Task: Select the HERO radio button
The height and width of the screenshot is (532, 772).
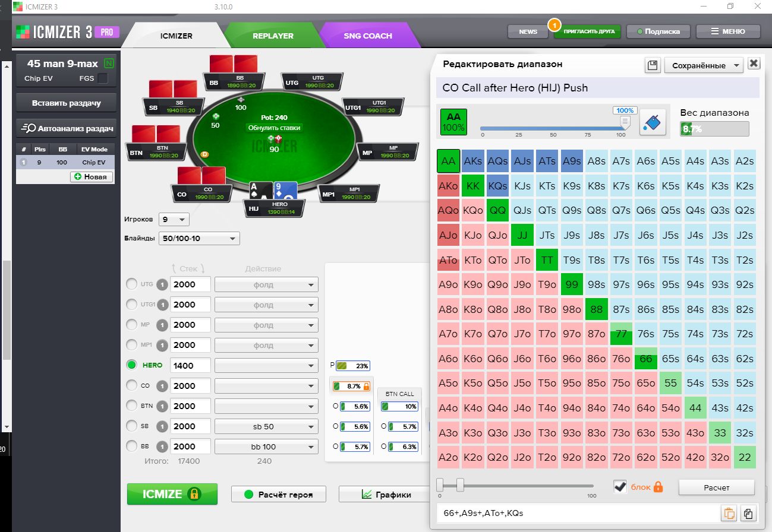Action: tap(131, 365)
